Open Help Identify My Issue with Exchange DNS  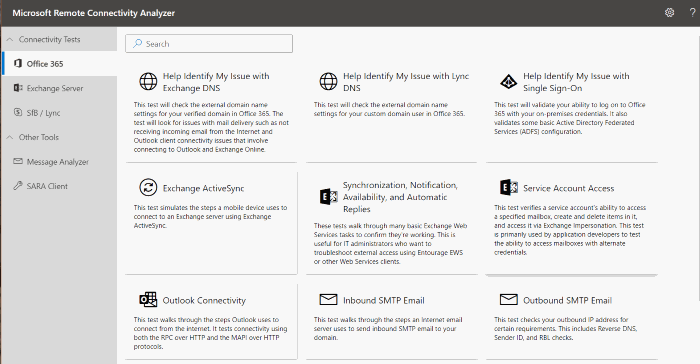click(216, 82)
